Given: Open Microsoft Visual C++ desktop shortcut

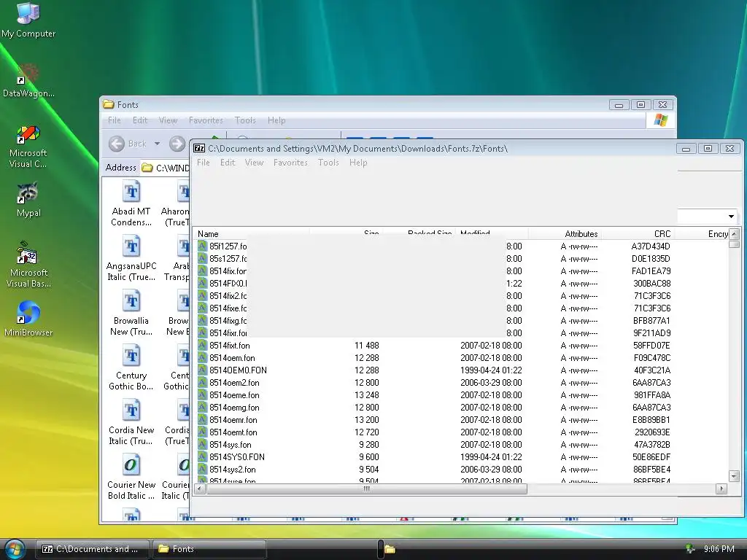Looking at the screenshot, I should (28, 147).
